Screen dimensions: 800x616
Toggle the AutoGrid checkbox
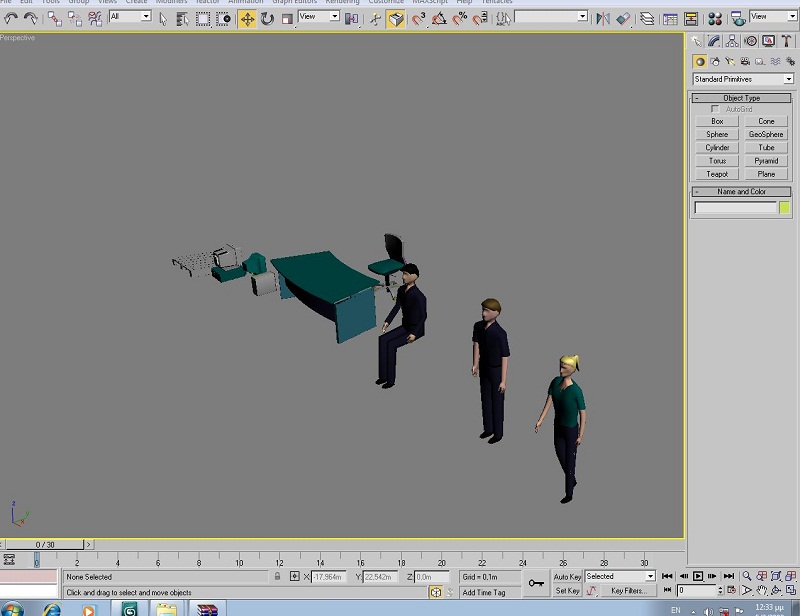[715, 109]
